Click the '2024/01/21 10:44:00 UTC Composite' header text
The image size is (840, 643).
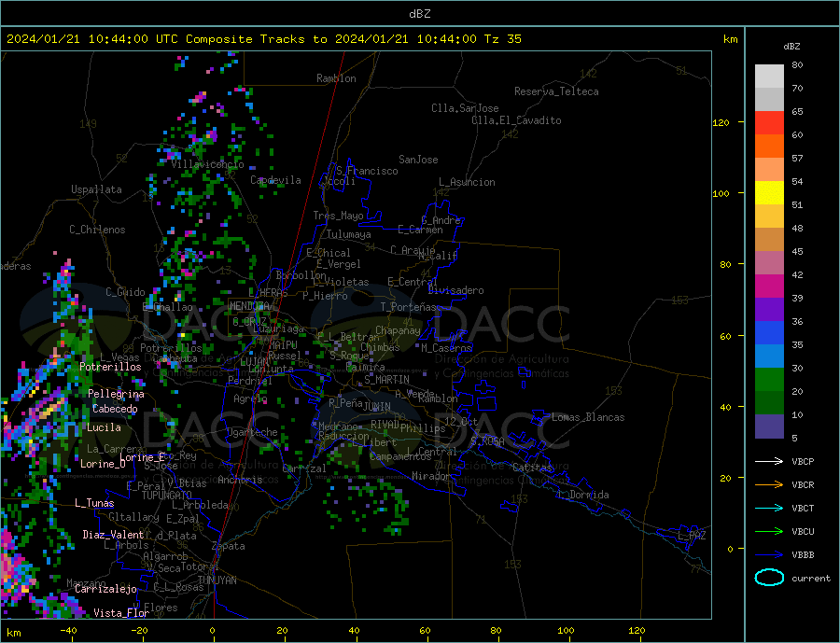pyautogui.click(x=130, y=39)
